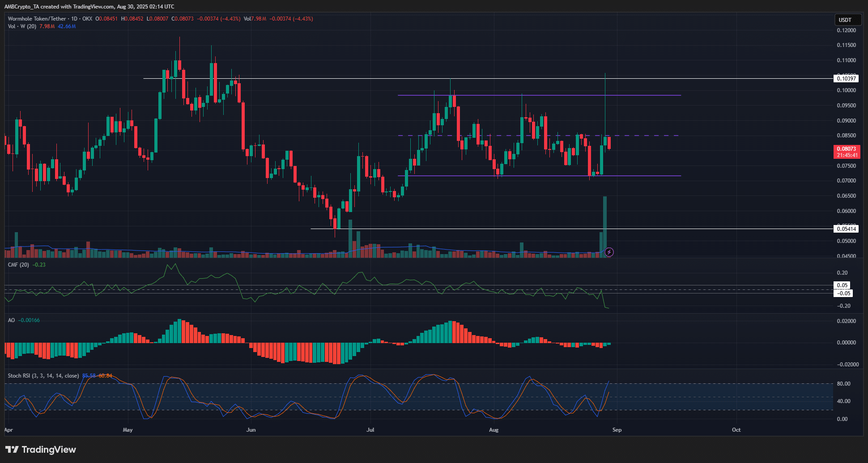The image size is (868, 463).
Task: Select the Stoch RSI indicator legend
Action: (x=43, y=376)
